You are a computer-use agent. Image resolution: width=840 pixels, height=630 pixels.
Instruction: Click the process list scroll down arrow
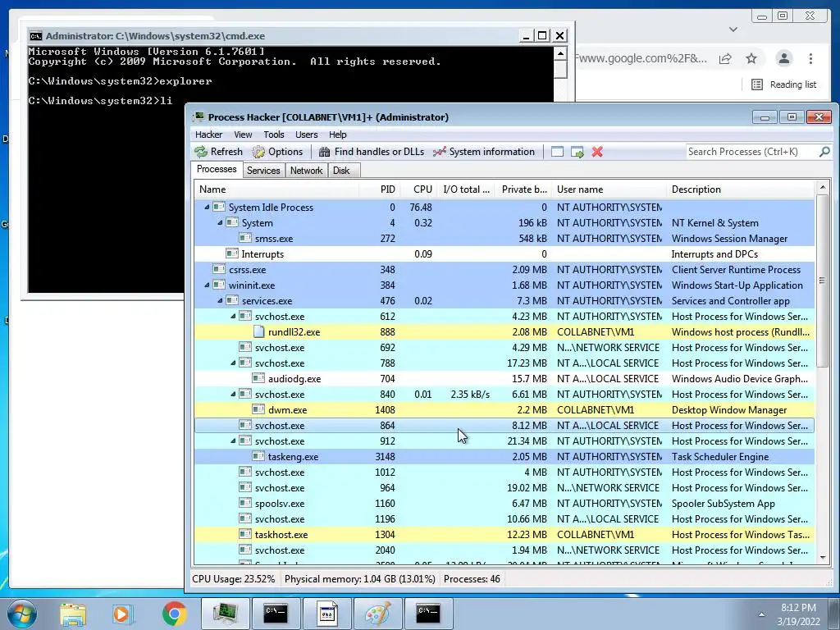[822, 558]
